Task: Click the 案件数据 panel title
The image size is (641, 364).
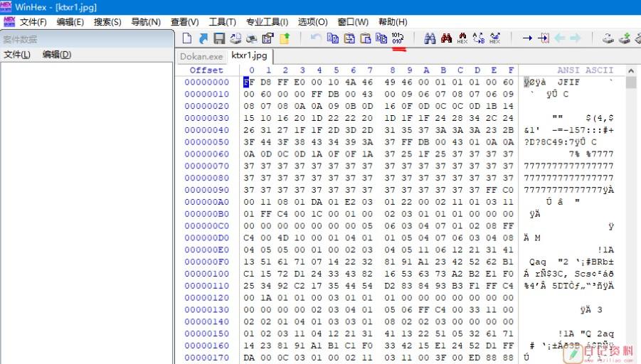Action: tap(20, 40)
